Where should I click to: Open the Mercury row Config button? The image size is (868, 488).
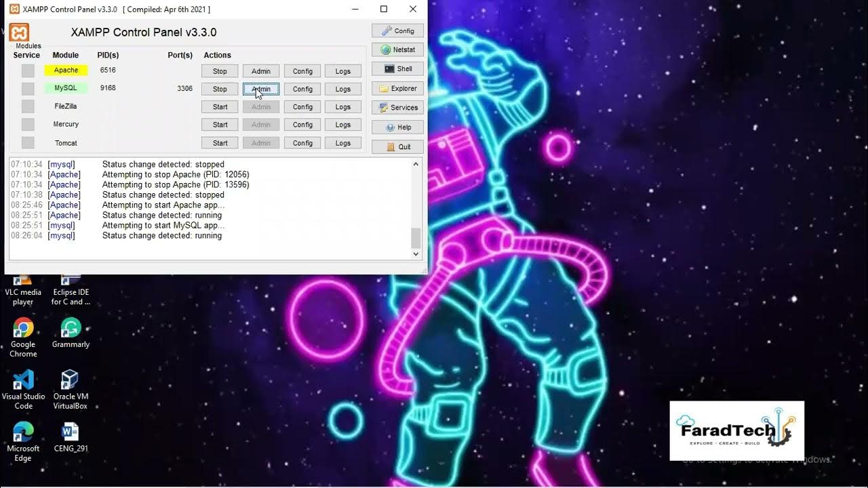click(x=302, y=125)
